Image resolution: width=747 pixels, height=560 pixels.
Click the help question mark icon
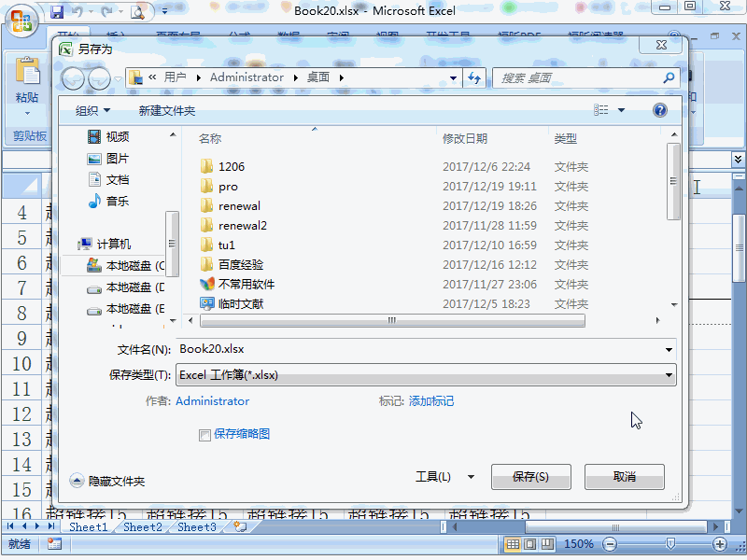660,110
